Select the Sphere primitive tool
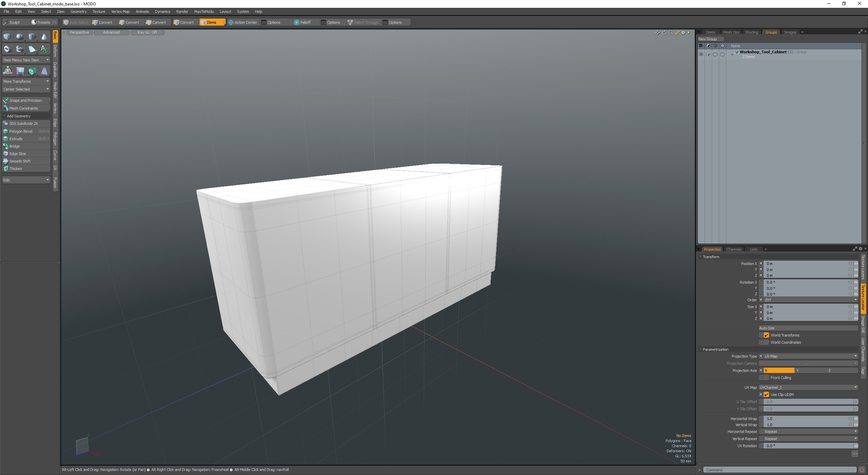 coord(19,37)
